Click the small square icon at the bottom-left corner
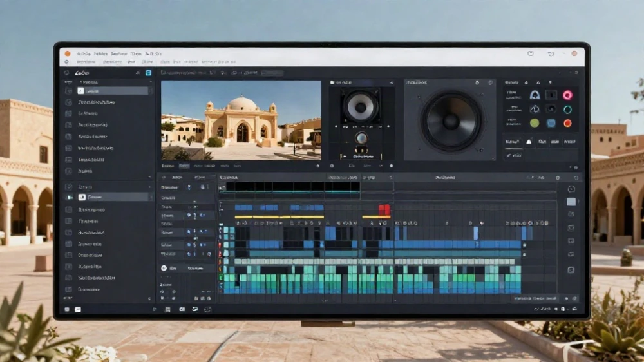Screen dimensions: 644x362 tap(67, 309)
